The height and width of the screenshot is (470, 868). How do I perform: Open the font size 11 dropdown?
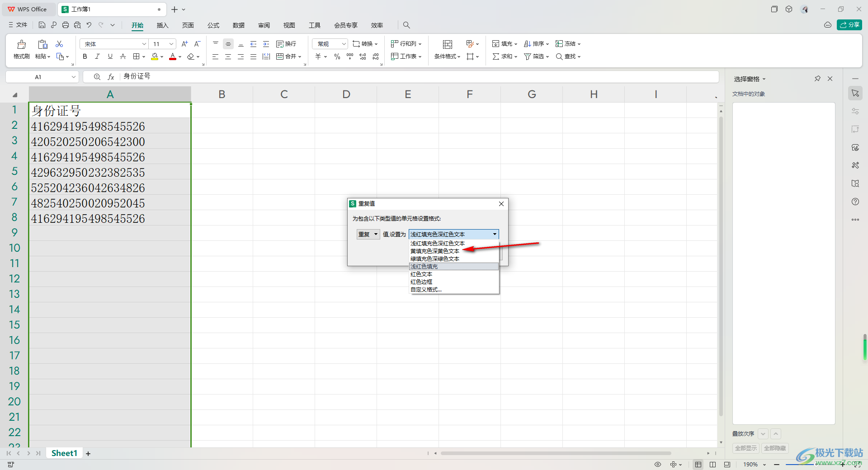point(171,44)
